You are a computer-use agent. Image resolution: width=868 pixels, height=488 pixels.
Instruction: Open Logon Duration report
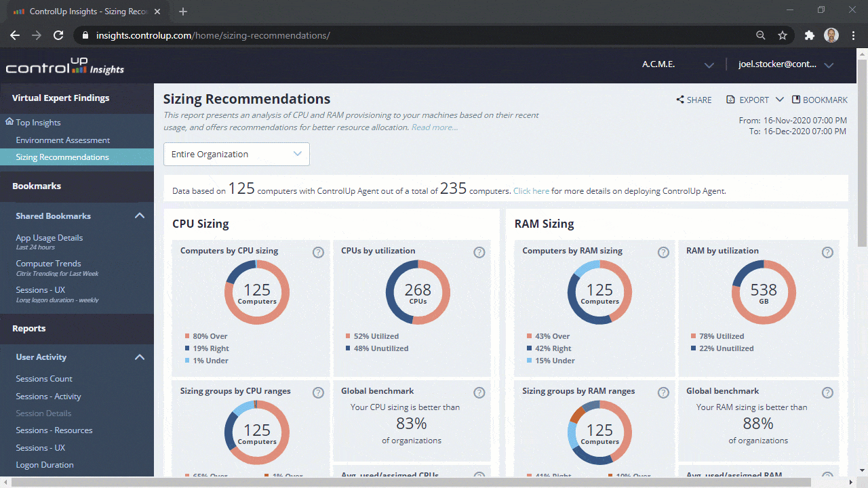[x=45, y=465]
